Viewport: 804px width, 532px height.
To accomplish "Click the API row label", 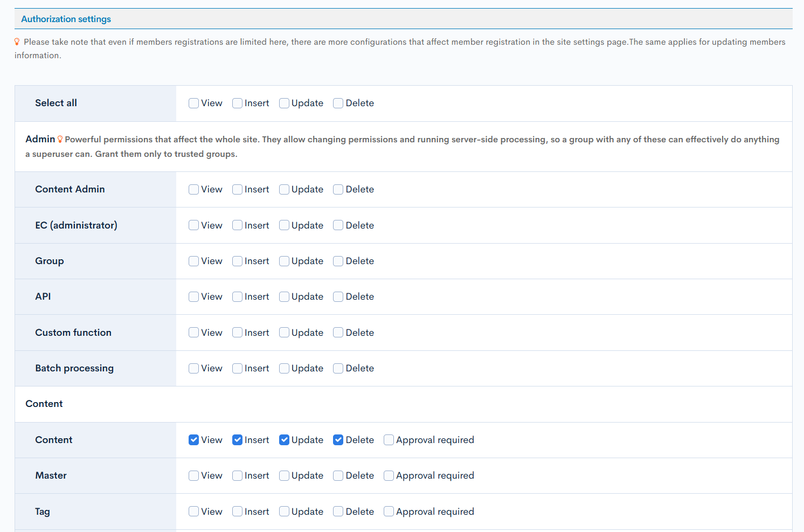I will pos(43,296).
